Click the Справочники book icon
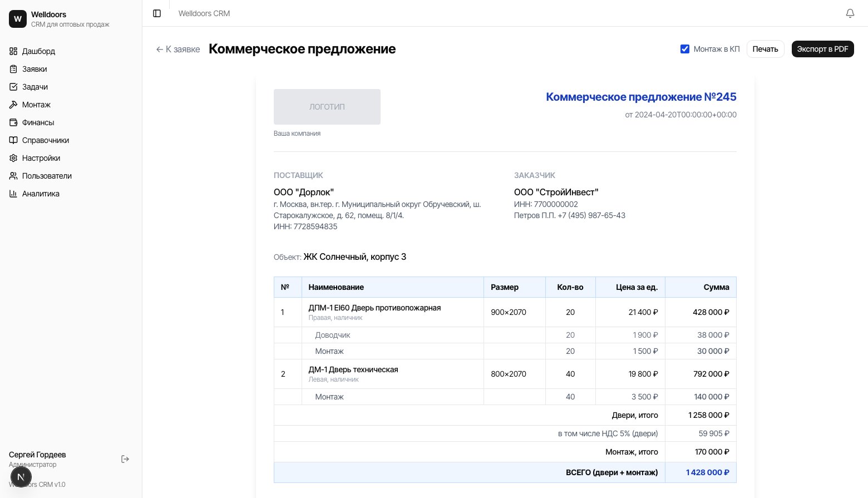Viewport: 868px width, 498px height. coord(13,140)
